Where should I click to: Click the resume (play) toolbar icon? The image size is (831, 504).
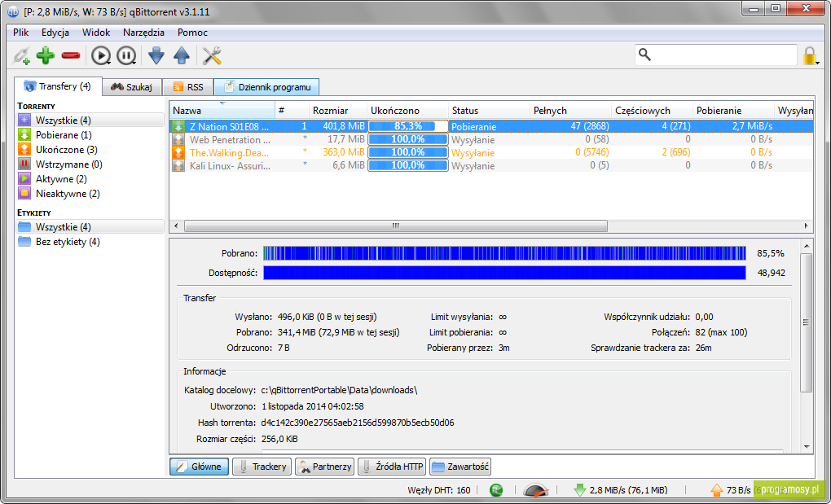(101, 55)
